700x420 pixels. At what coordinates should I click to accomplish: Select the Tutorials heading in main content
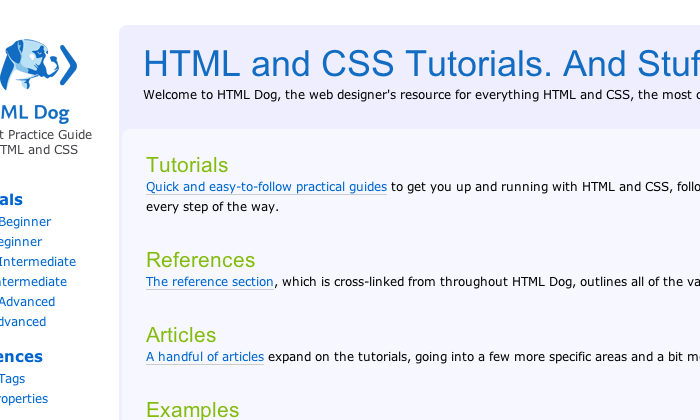click(187, 165)
